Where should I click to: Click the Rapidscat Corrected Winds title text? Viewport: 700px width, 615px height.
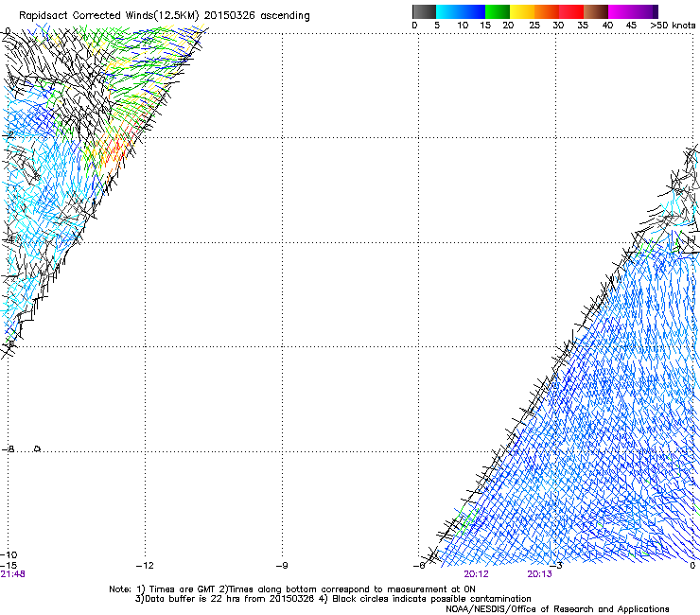click(165, 15)
